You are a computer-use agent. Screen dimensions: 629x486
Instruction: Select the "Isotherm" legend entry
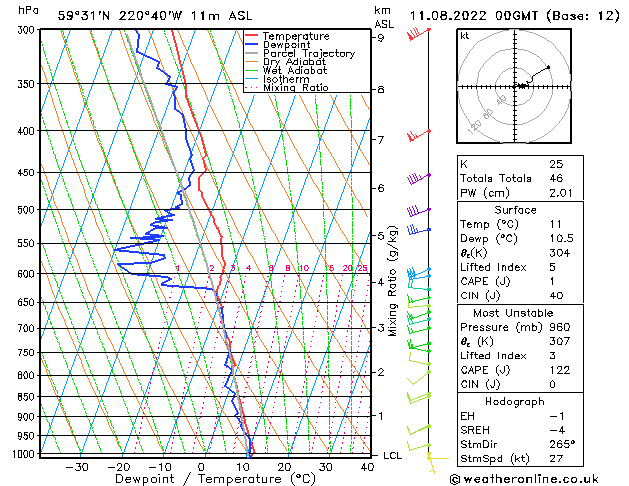point(286,79)
